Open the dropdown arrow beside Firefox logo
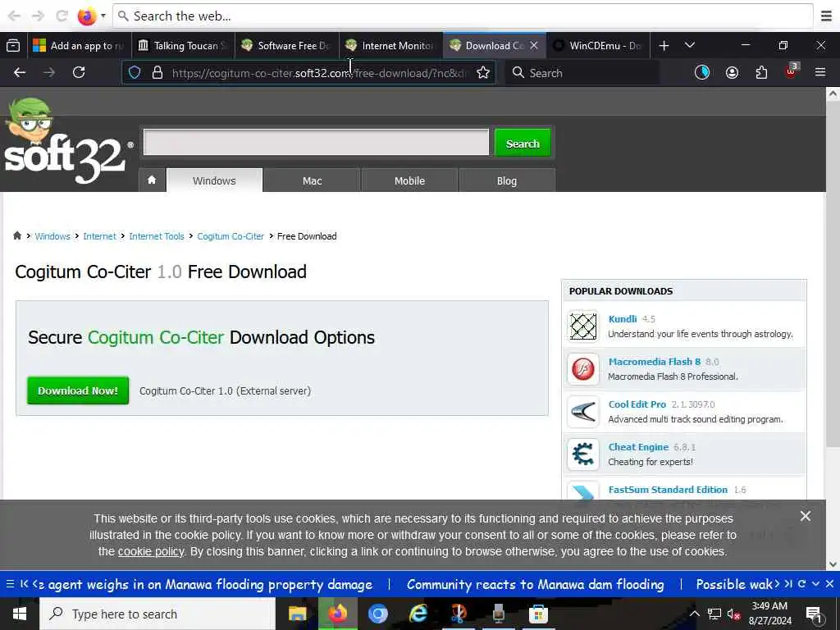840x630 pixels. pos(103,16)
